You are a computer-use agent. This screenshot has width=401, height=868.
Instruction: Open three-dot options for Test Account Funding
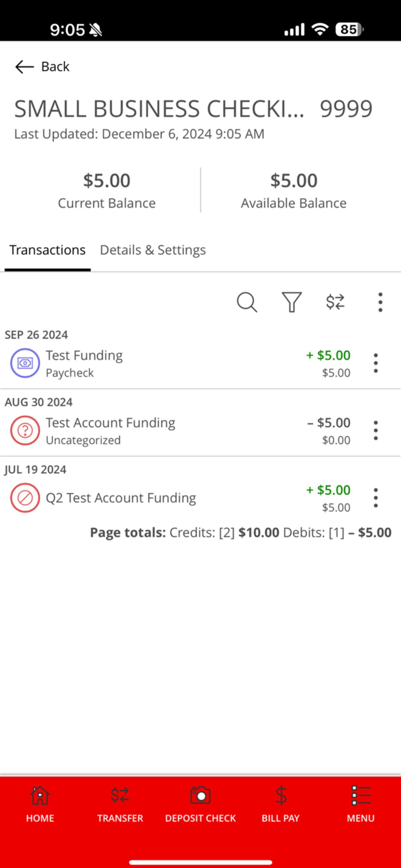tap(376, 430)
